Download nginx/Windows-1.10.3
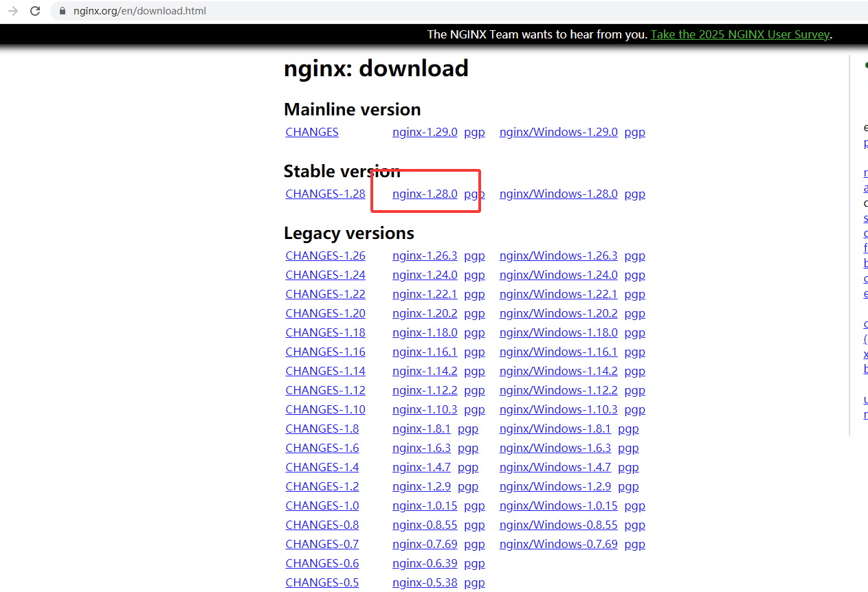The width and height of the screenshot is (868, 592). tap(559, 409)
